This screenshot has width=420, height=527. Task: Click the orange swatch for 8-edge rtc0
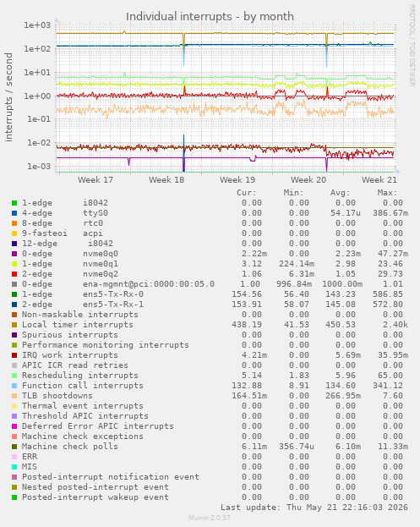pos(14,223)
